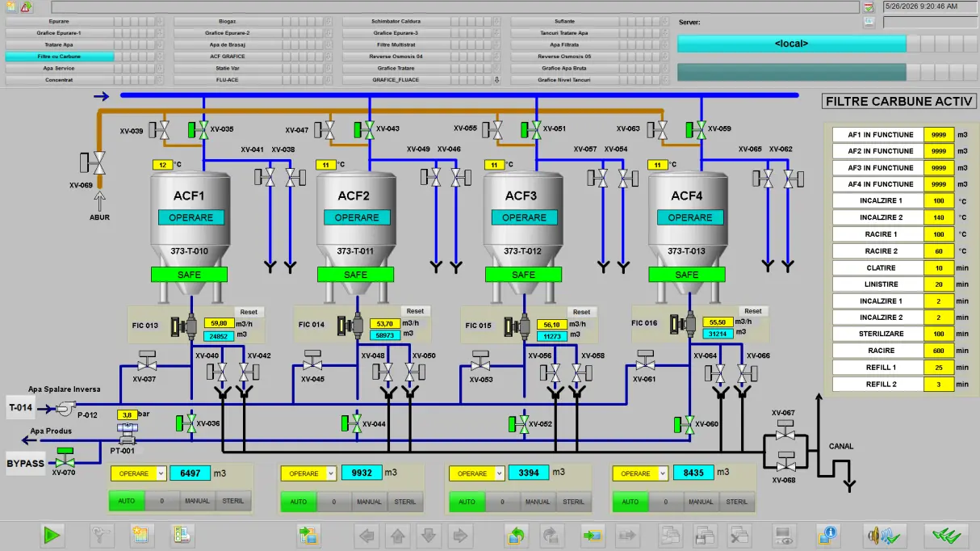Switch ACF2 to MANUAL mode

(370, 501)
